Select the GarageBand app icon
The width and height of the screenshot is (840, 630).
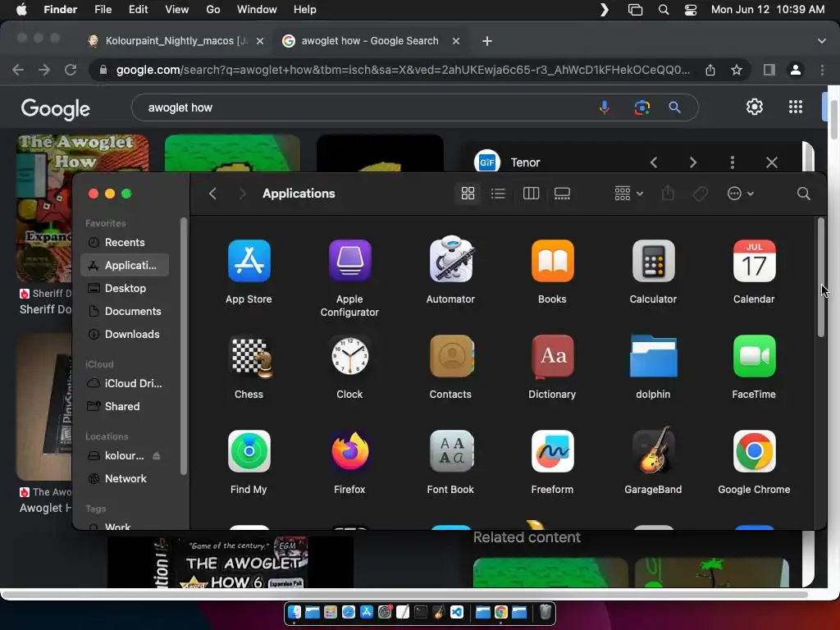[653, 450]
